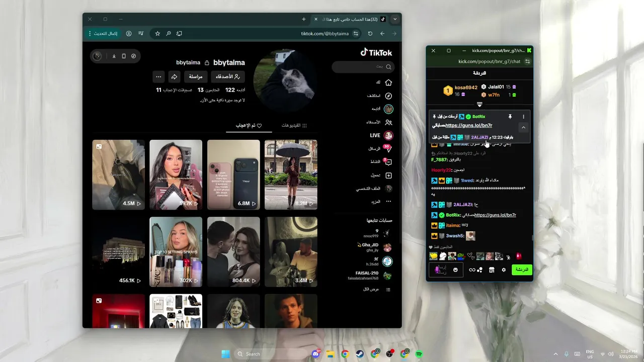Collapse pinned message in Kick chat
Image resolution: width=644 pixels, height=362 pixels.
point(523,128)
